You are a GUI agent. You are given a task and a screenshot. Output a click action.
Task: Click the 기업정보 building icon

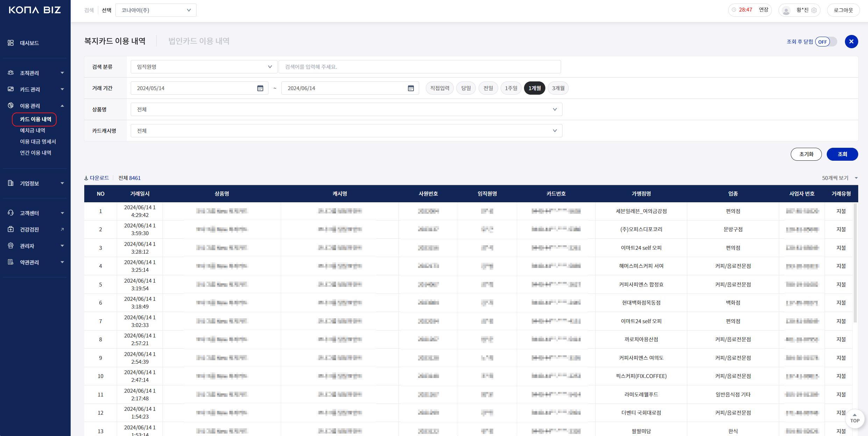tap(11, 183)
